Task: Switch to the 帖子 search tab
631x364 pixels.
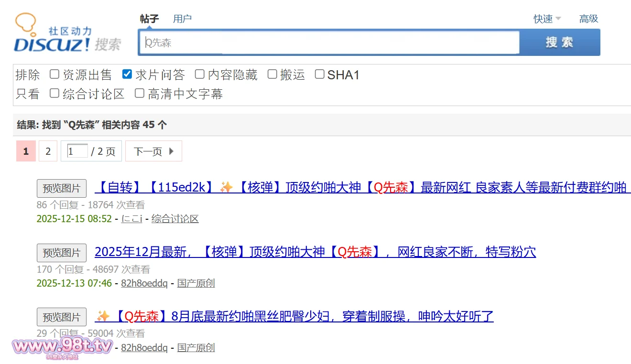Action: click(149, 19)
